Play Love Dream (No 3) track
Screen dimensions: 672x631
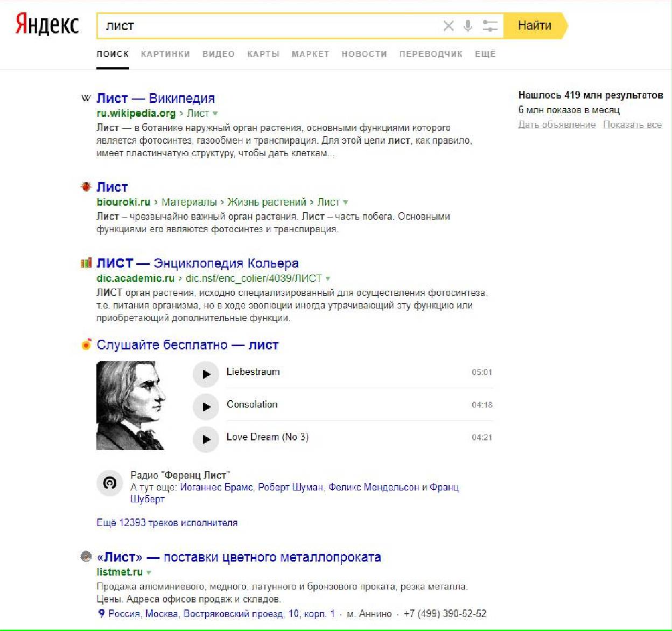coord(206,439)
